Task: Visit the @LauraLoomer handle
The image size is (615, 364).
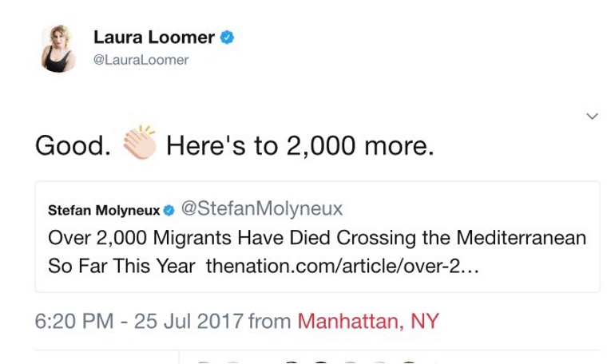Action: coord(141,60)
